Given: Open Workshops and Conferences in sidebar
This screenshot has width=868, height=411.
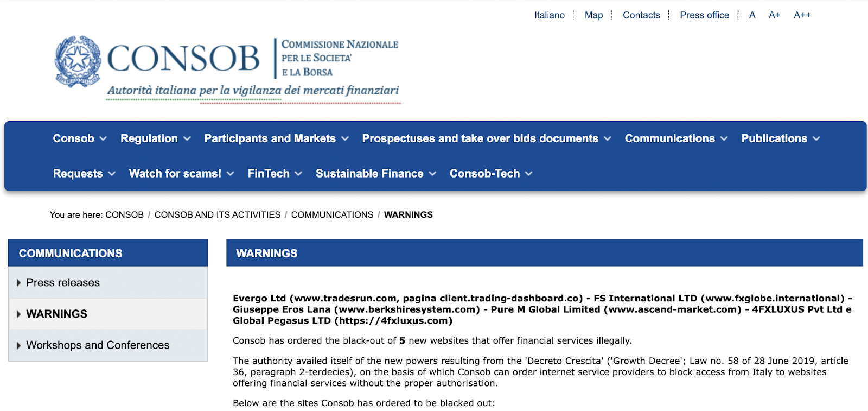Looking at the screenshot, I should pos(98,345).
